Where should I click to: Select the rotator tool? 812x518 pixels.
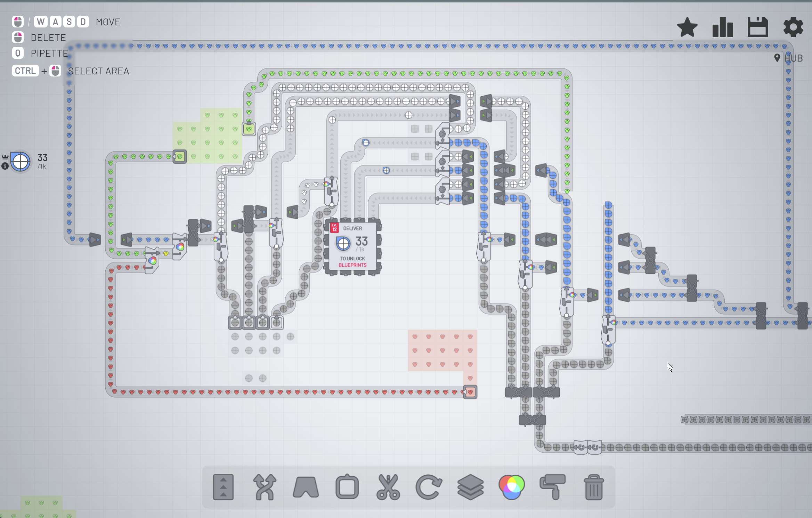(x=429, y=487)
